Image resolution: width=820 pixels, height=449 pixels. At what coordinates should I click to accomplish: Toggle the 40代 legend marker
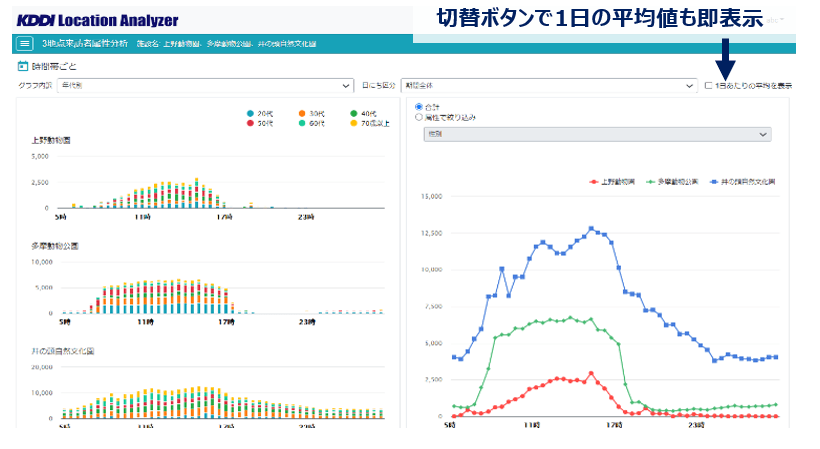(x=354, y=112)
